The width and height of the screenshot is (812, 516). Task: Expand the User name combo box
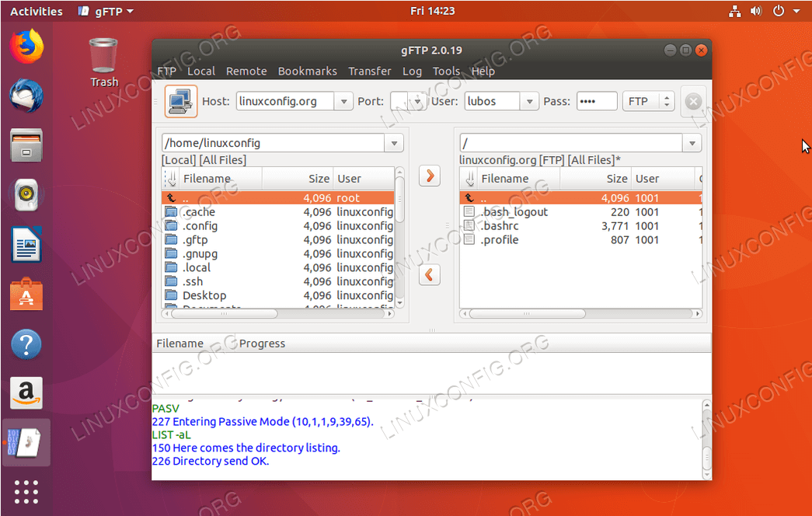[x=529, y=101]
